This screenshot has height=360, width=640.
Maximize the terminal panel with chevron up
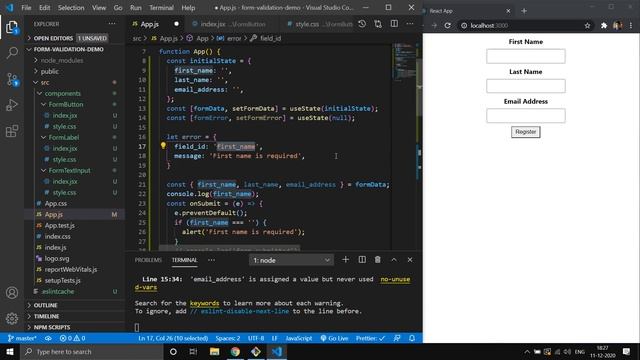[x=394, y=260]
